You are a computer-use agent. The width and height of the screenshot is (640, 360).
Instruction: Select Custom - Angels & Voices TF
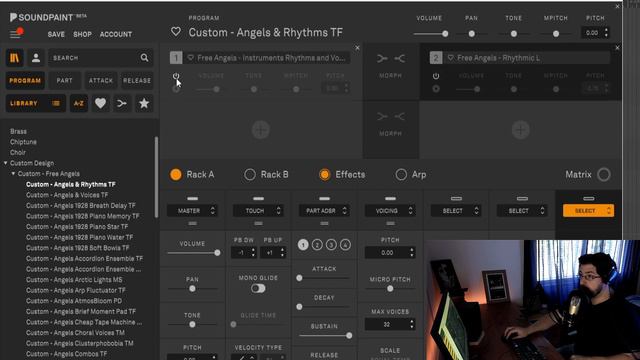pyautogui.click(x=67, y=195)
